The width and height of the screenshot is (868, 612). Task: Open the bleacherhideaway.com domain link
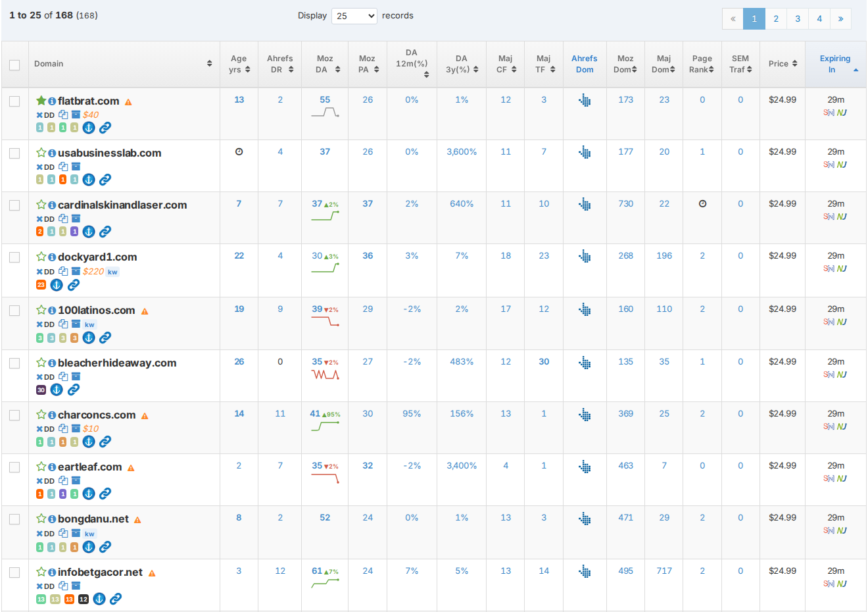(x=117, y=363)
